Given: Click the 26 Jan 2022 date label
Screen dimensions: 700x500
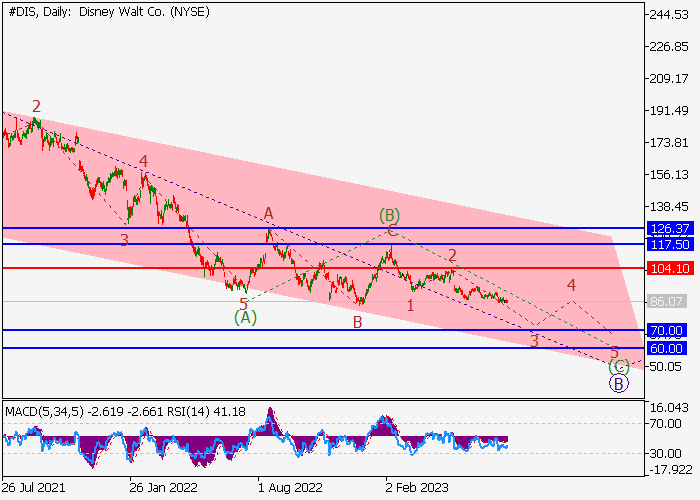Looking at the screenshot, I should [x=163, y=488].
